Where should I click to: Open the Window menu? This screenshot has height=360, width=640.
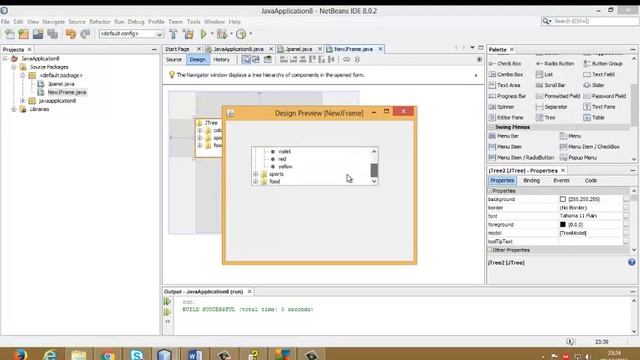point(214,22)
